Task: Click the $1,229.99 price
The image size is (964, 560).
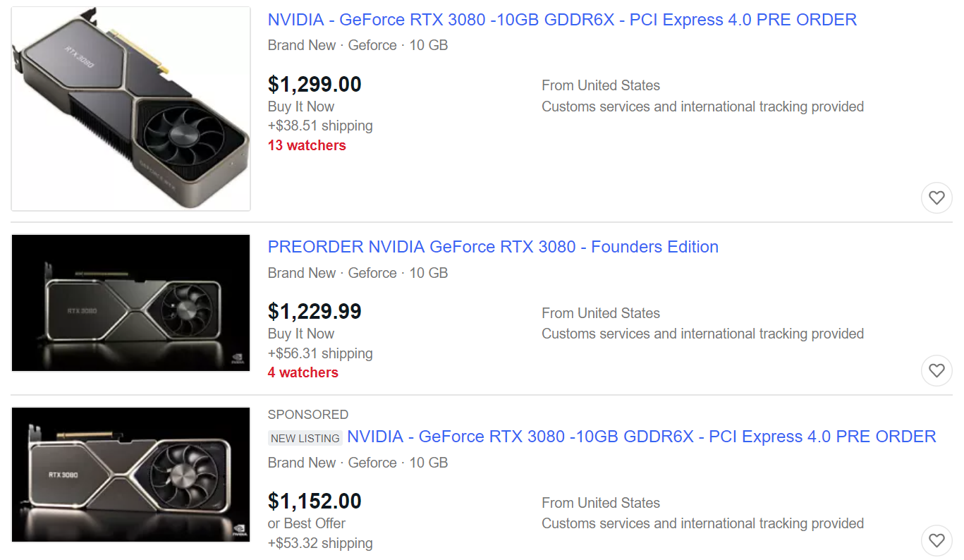Action: pos(315,312)
